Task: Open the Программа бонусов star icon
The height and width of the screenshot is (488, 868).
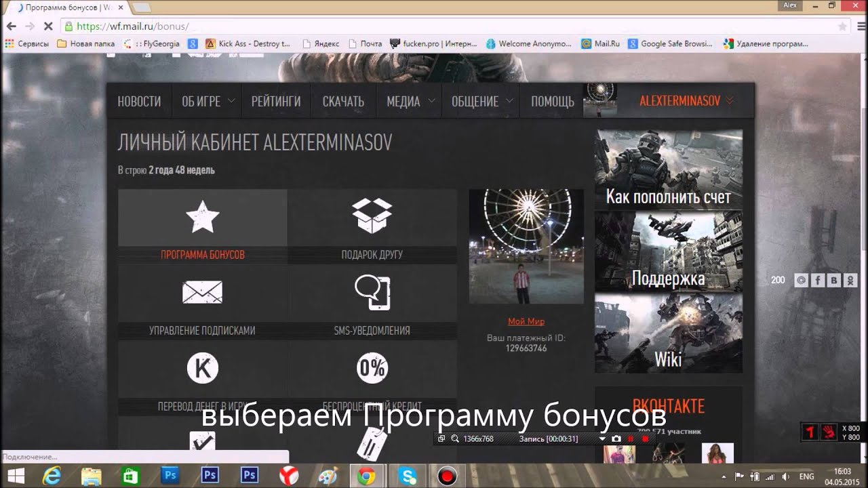Action: coord(202,217)
